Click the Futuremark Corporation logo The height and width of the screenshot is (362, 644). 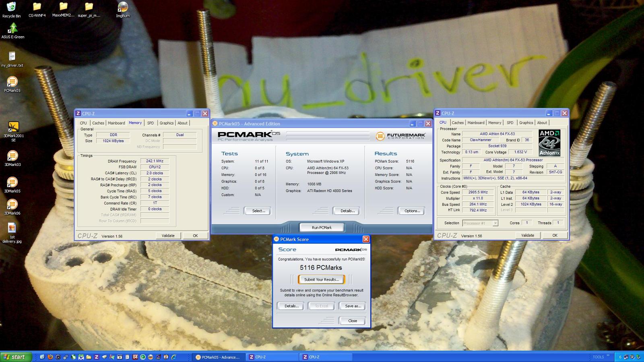coord(400,136)
